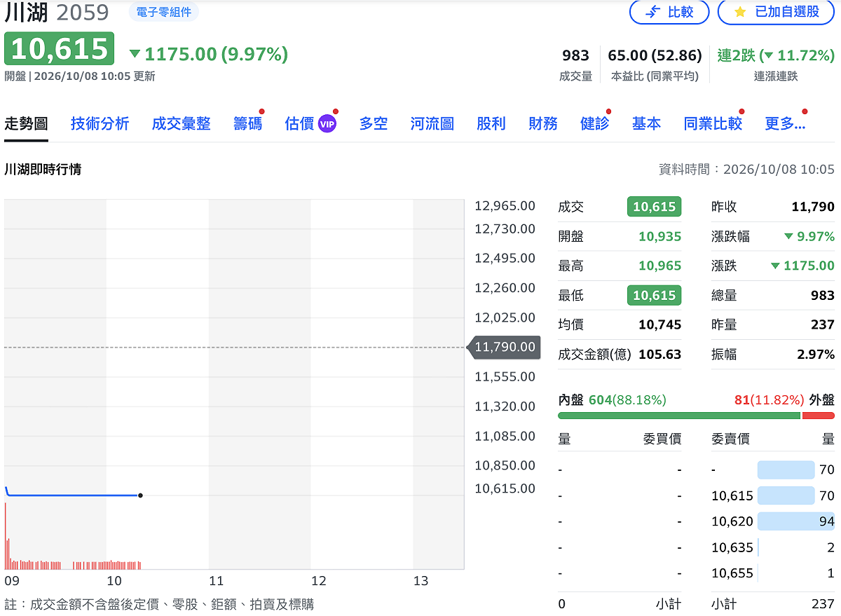Open the 走勢圖 tab
Image resolution: width=841 pixels, height=616 pixels.
[26, 124]
